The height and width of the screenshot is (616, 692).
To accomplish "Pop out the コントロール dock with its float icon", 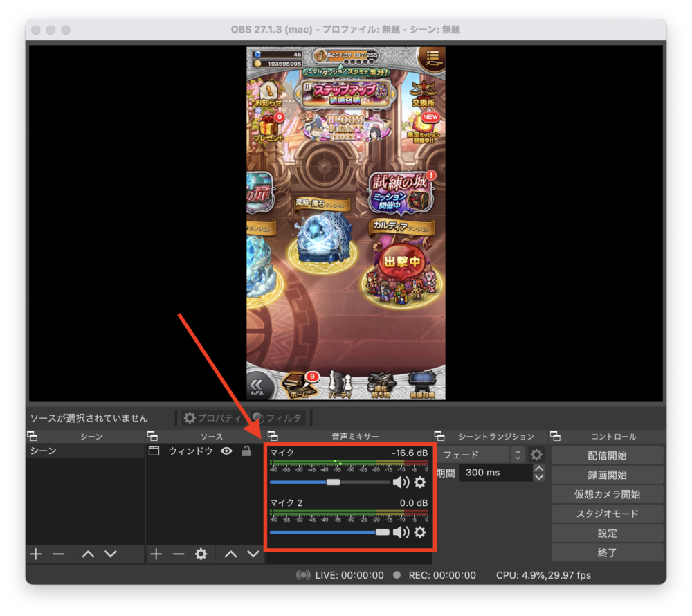I will tap(555, 436).
